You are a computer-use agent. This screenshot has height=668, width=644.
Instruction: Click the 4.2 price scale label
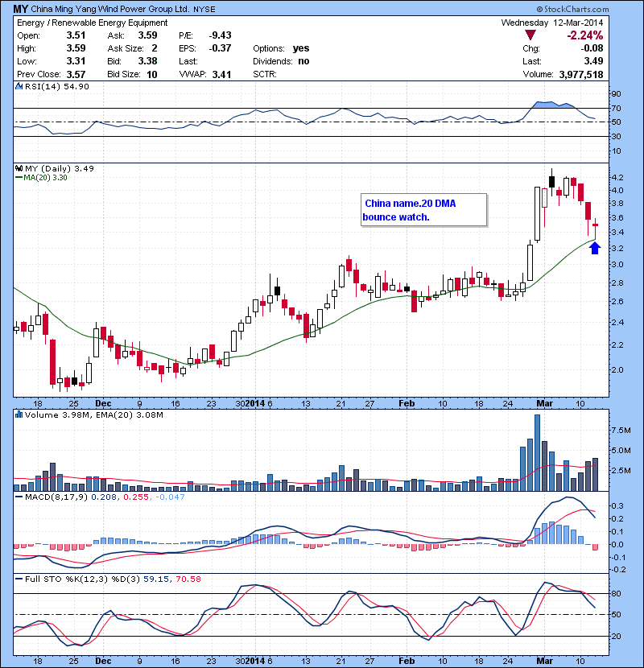pyautogui.click(x=617, y=177)
